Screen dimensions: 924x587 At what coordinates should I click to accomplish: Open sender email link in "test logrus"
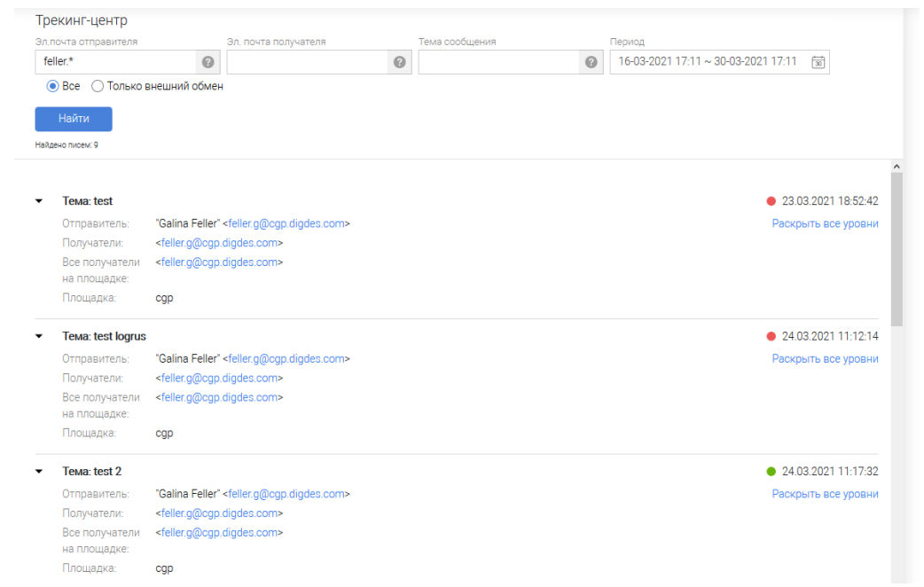[286, 358]
